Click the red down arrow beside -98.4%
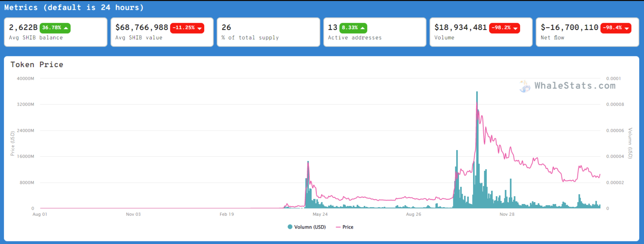 tap(627, 29)
